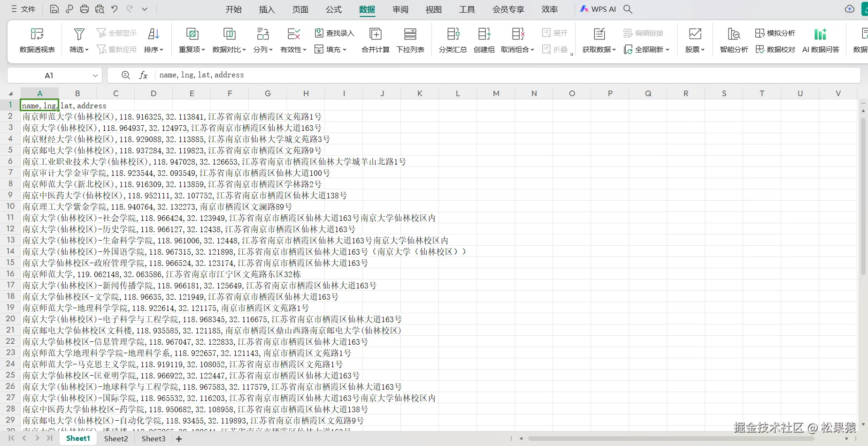Click the search magnifier beside WPS AI
868x446 pixels.
(x=628, y=9)
